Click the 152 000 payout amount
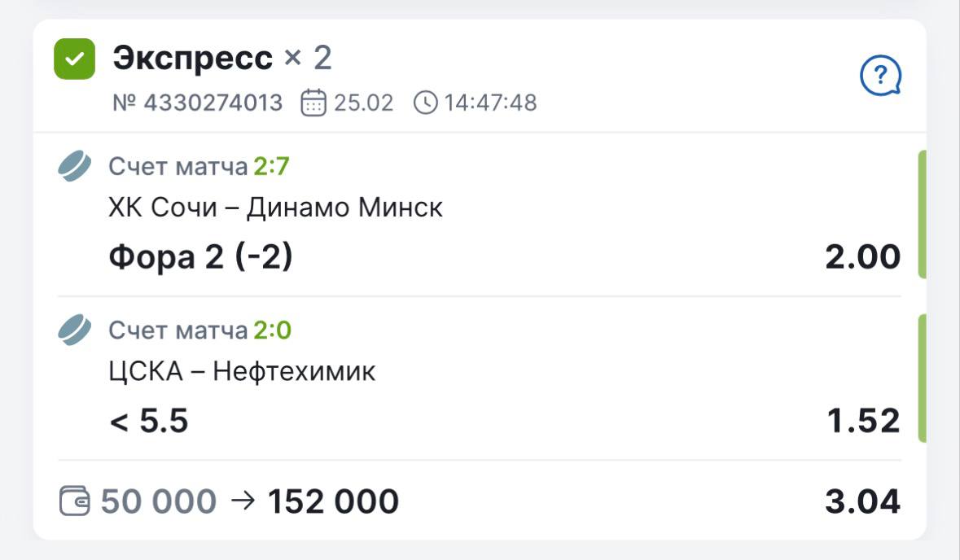The image size is (960, 560). 333,501
